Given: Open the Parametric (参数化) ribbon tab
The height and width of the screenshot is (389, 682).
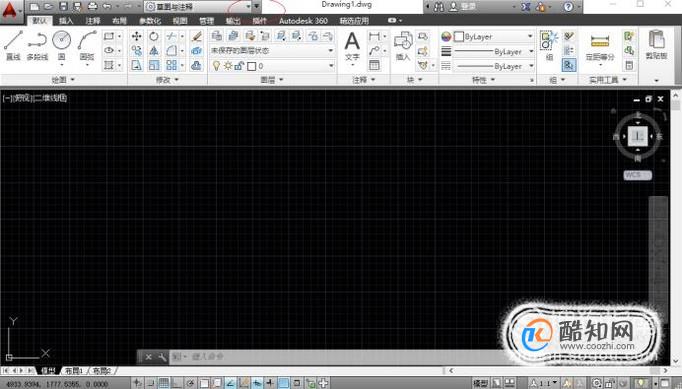Looking at the screenshot, I should click(150, 20).
